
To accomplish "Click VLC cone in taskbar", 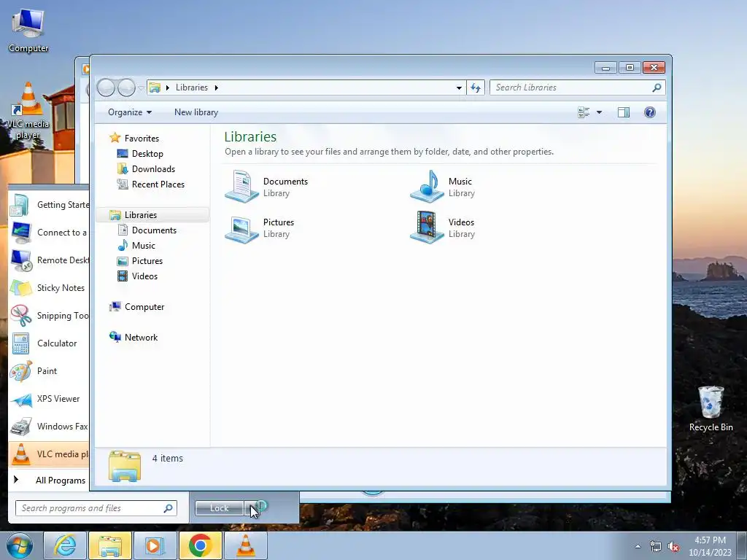I will 246,545.
